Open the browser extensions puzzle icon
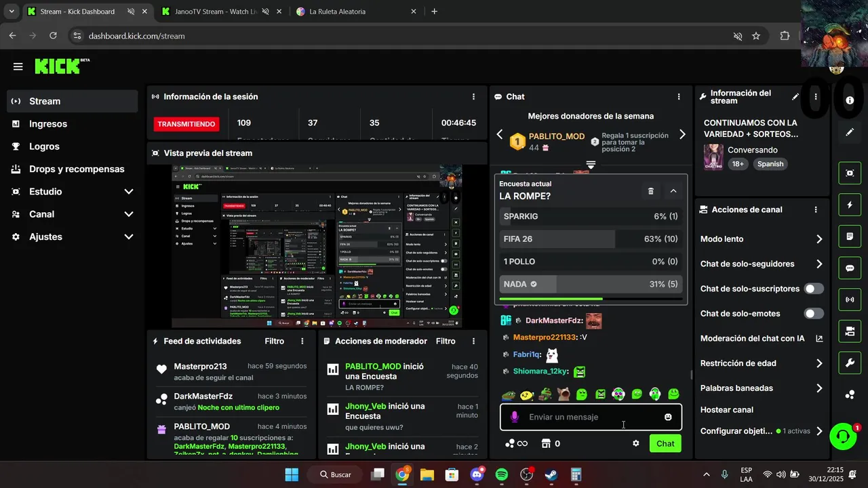The width and height of the screenshot is (868, 488). (x=785, y=36)
